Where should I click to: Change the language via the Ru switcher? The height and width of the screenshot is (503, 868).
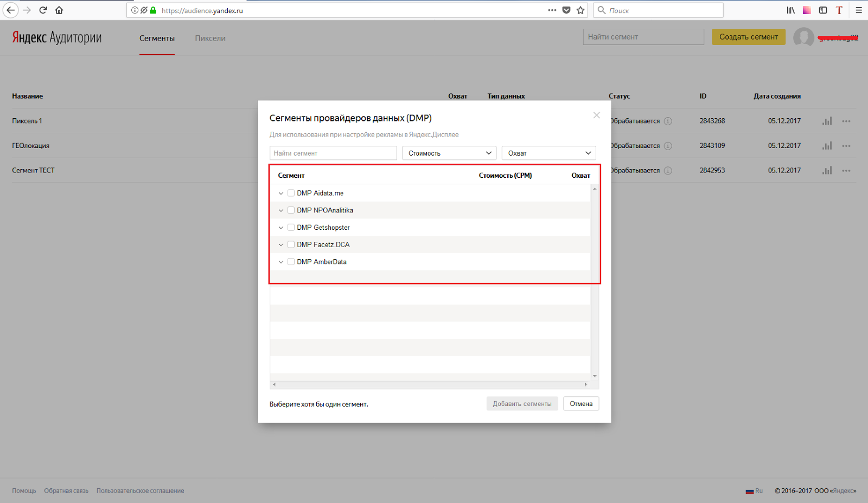point(754,491)
